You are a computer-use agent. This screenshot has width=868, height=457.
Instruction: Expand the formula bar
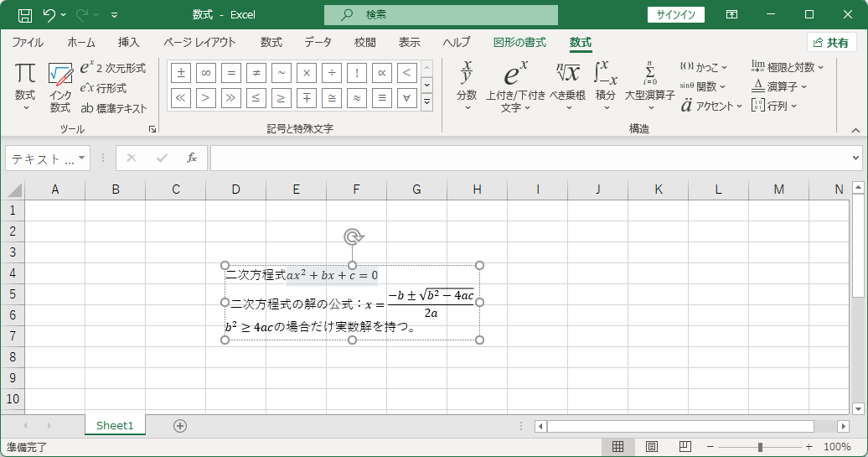pyautogui.click(x=855, y=158)
